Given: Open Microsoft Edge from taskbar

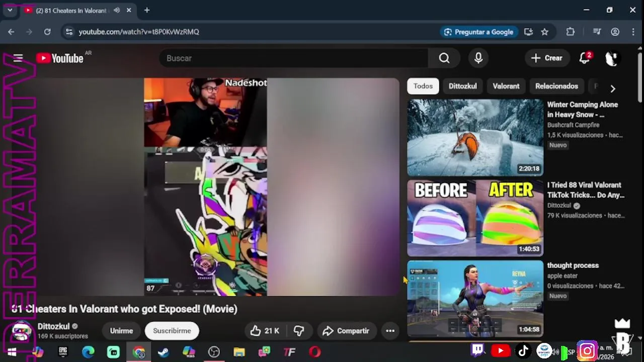Looking at the screenshot, I should pyautogui.click(x=88, y=352).
